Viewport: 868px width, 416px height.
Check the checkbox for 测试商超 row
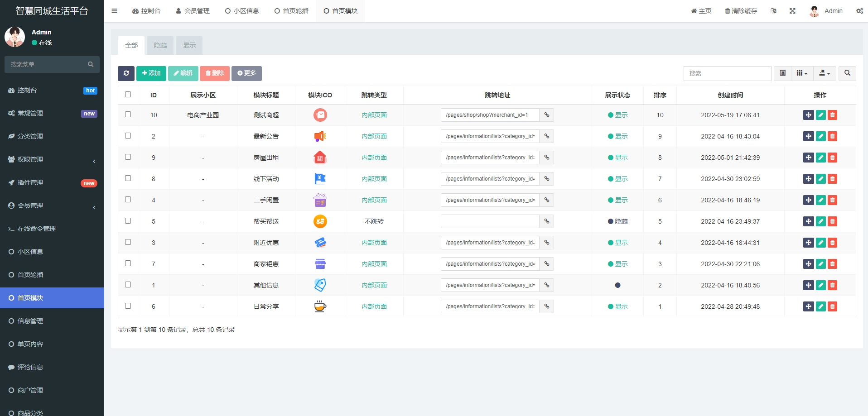point(128,115)
